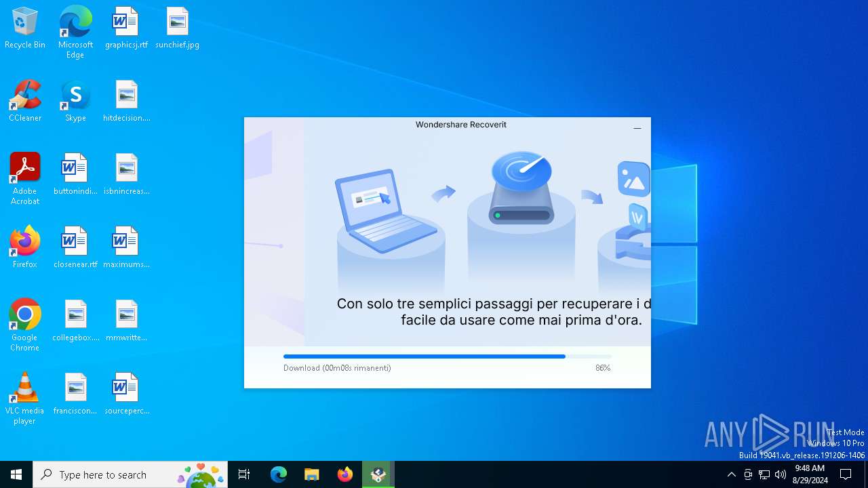Open Firefox from the taskbar

[x=345, y=474]
